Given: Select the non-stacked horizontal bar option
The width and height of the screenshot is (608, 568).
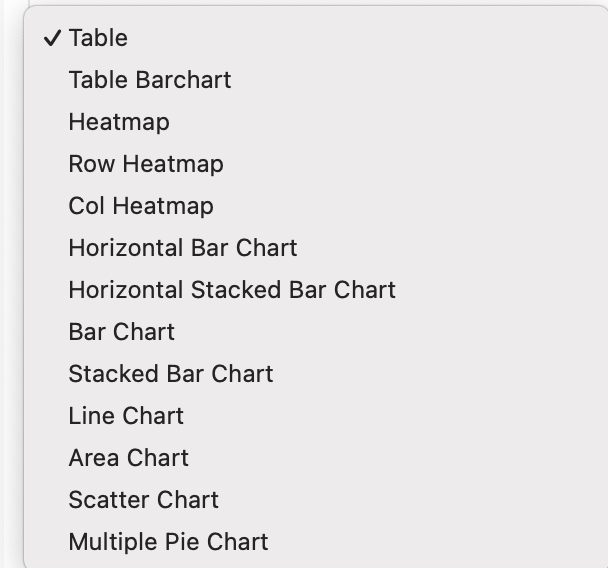Looking at the screenshot, I should point(183,248).
